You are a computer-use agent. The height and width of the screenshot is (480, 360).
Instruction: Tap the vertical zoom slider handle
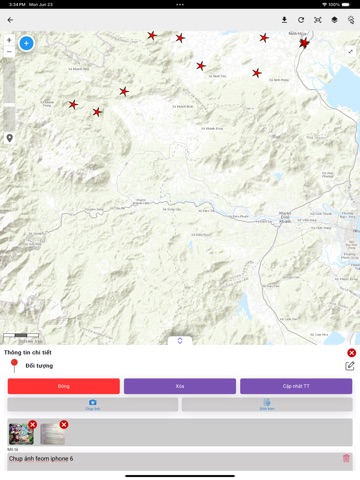pyautogui.click(x=9, y=105)
